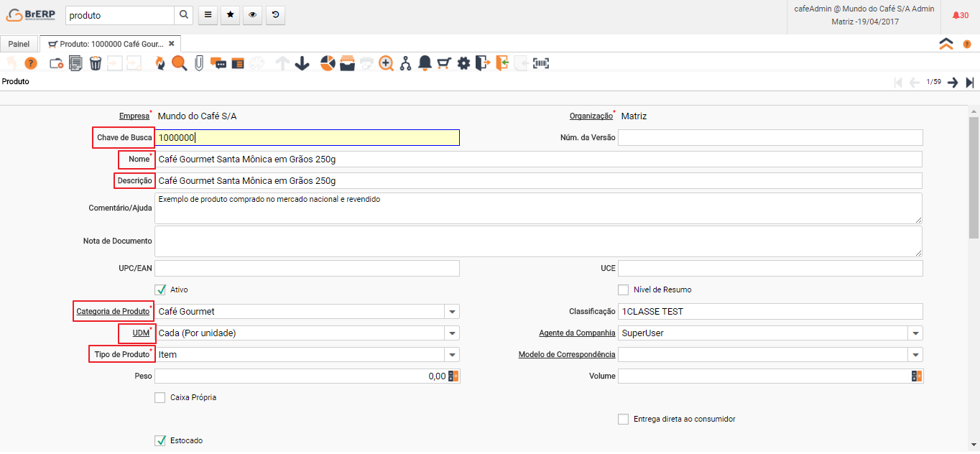Expand the Categoria de Produto dropdown
980x454 pixels.
click(452, 312)
